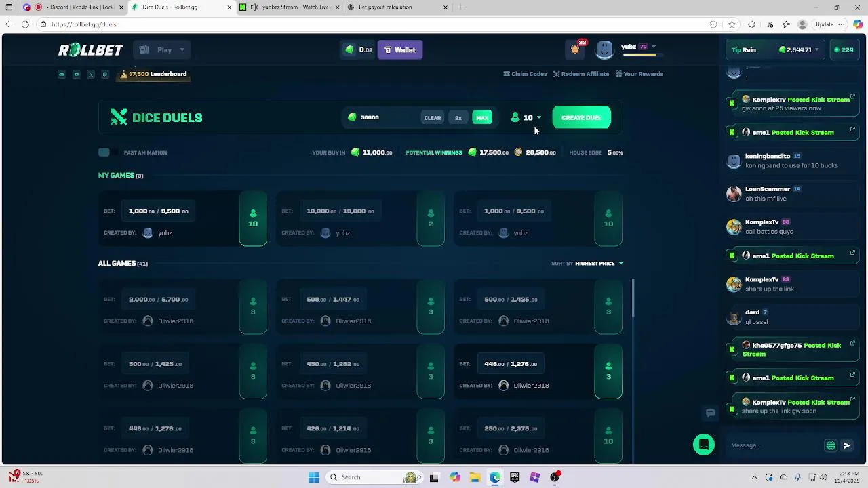Set bet to MAX
The image size is (868, 488).
coord(482,118)
